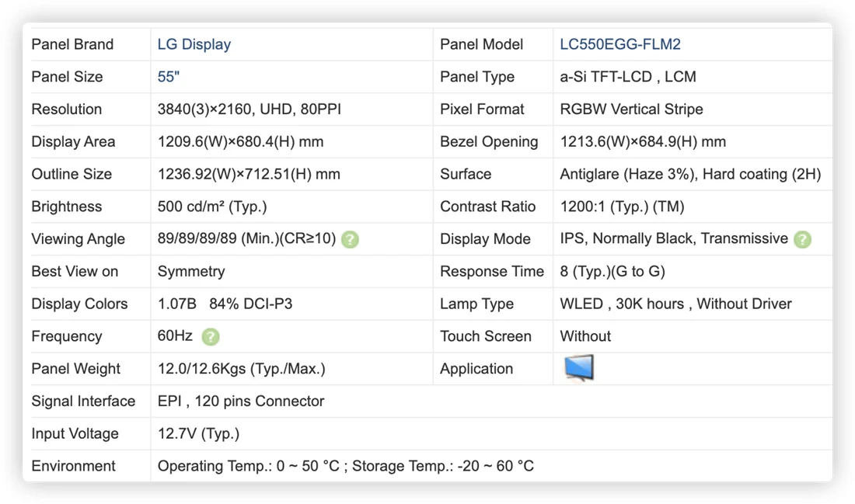
Task: Select the "Pixel Format" label
Action: (482, 109)
